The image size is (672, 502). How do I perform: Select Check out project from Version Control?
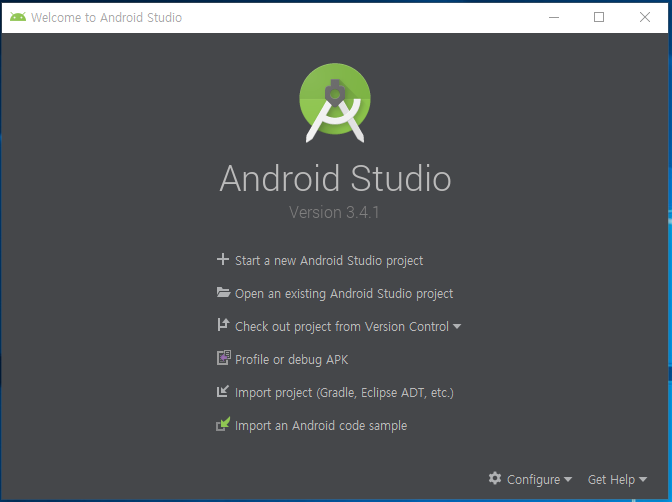[x=342, y=327]
